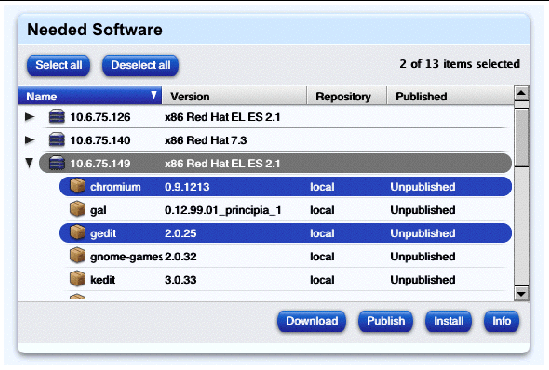Select the gnome-games package name
Viewport: 549px width, 370px height.
126,257
